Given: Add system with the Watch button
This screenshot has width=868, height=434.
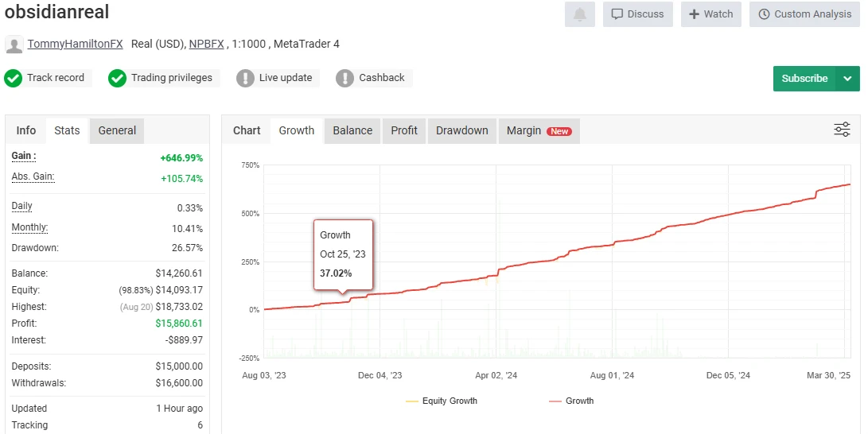Looking at the screenshot, I should pos(710,14).
